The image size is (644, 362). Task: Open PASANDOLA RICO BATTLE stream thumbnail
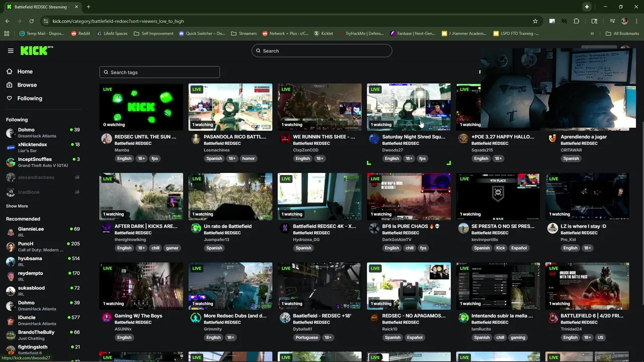[230, 107]
